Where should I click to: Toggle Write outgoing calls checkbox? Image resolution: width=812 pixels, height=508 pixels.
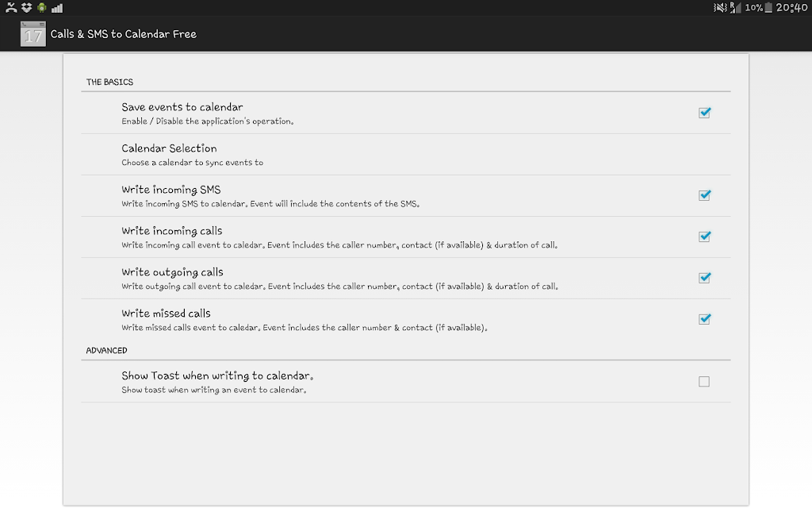(704, 277)
